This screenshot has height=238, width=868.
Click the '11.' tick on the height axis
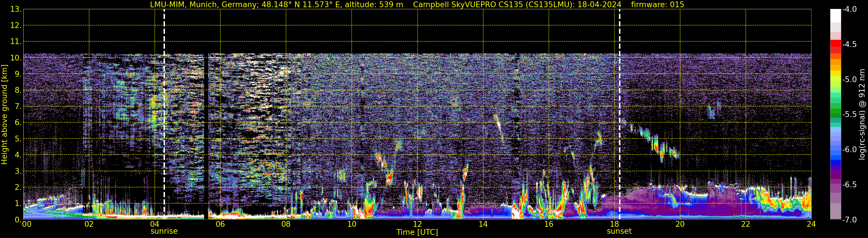[x=16, y=41]
